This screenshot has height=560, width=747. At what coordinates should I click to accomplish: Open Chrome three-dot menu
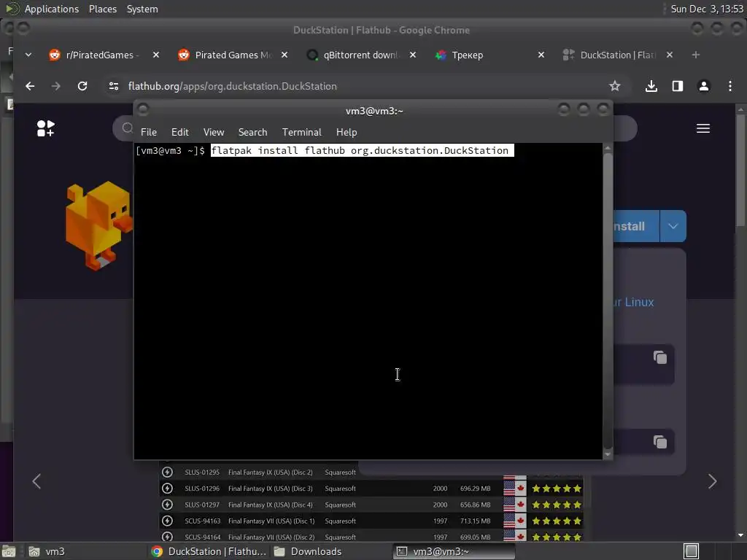pos(729,86)
